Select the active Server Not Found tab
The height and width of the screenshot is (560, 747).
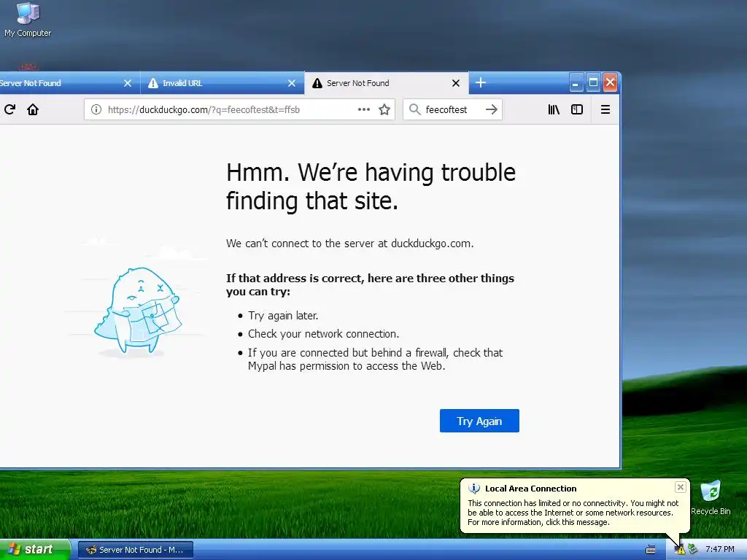[x=387, y=83]
